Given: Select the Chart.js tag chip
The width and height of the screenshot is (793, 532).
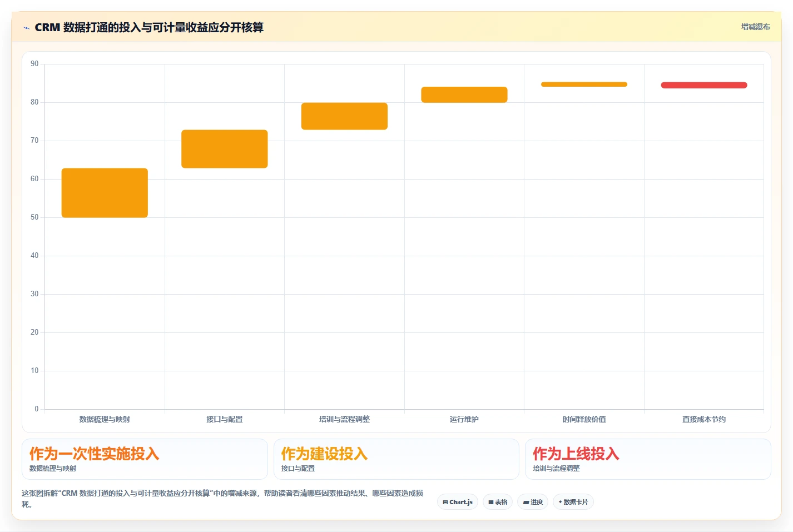Looking at the screenshot, I should click(458, 502).
